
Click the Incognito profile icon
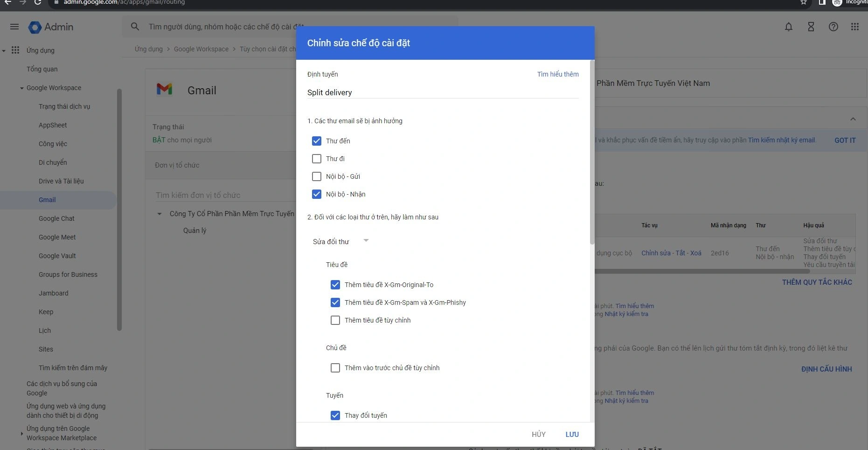837,3
